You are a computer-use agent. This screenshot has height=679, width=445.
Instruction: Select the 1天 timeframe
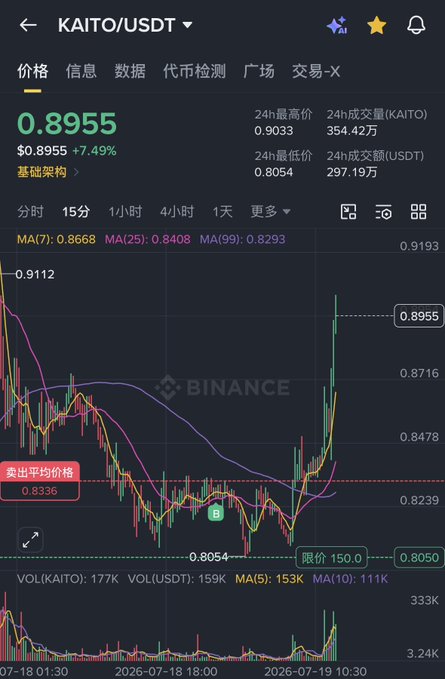click(x=222, y=211)
